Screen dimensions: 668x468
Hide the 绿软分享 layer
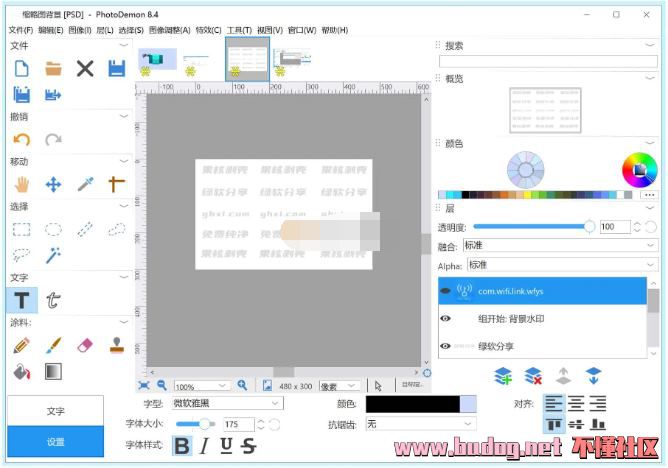(445, 346)
